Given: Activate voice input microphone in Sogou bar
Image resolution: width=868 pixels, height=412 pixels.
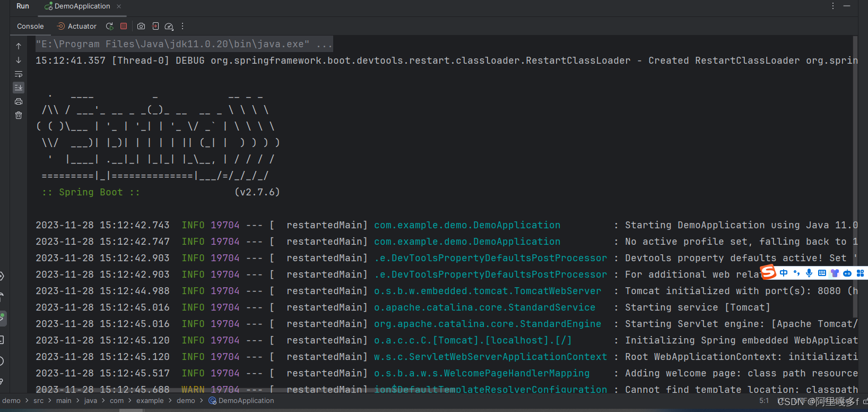Looking at the screenshot, I should 809,273.
